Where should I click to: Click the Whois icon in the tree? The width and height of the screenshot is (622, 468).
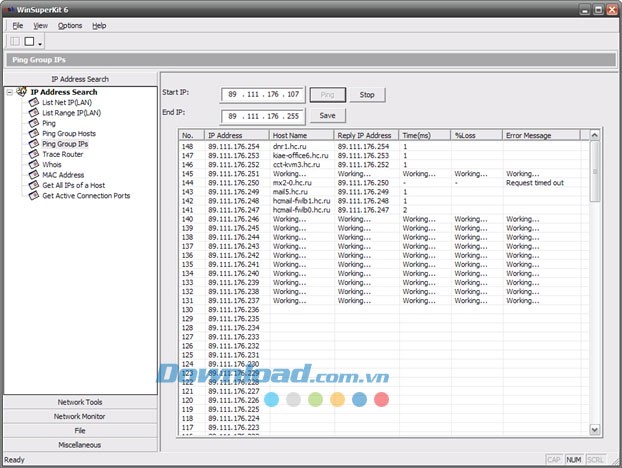click(x=34, y=165)
